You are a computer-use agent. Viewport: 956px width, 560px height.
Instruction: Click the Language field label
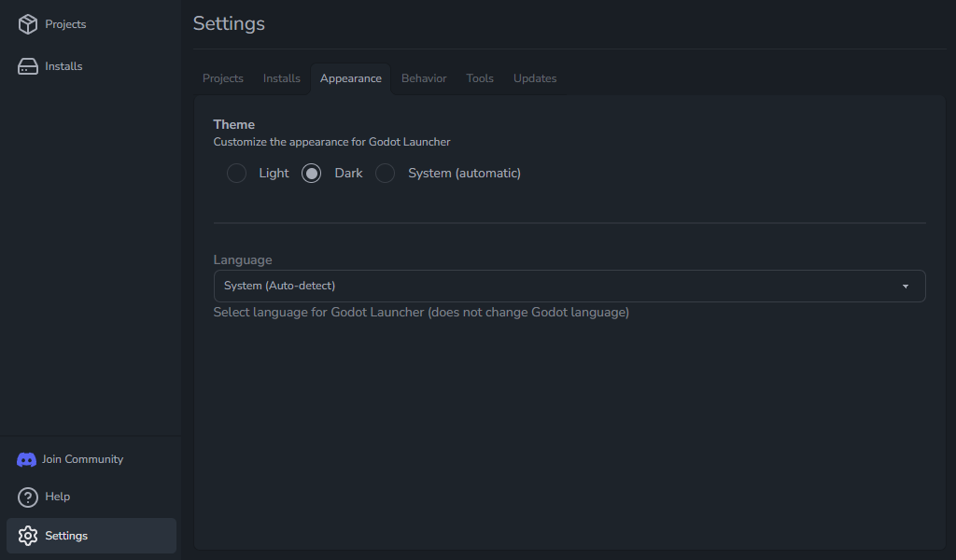pos(243,260)
